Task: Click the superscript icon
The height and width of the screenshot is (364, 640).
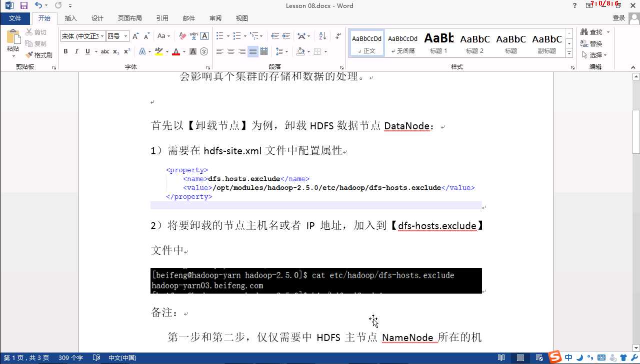Action: [x=127, y=51]
